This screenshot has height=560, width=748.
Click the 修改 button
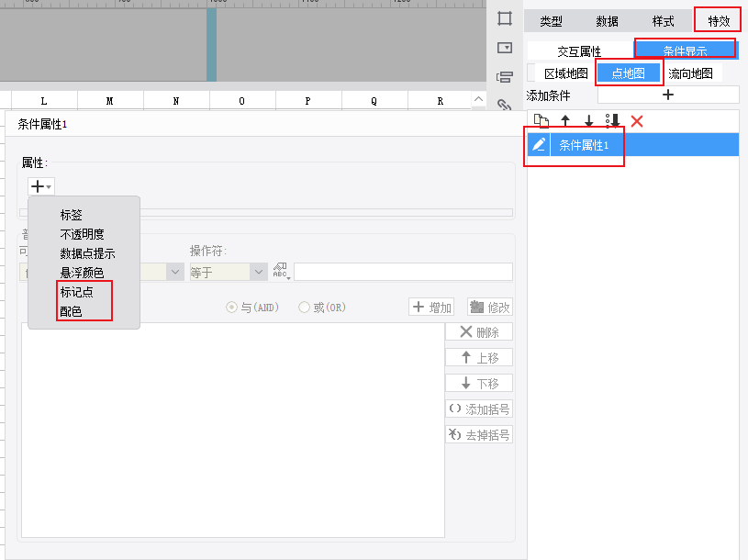(x=490, y=307)
